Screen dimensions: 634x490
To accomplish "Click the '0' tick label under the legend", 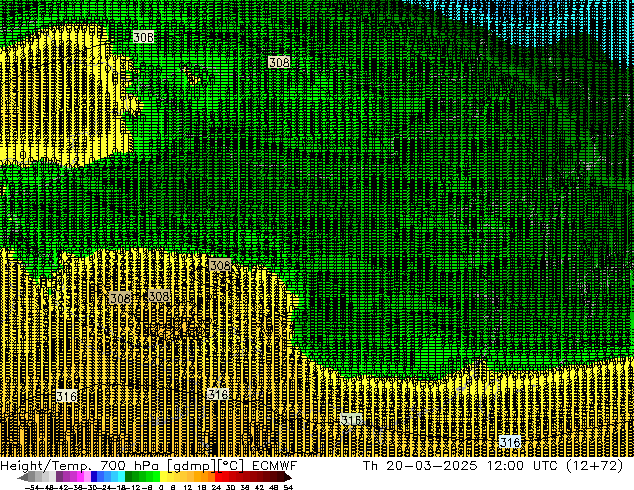I will (161, 487).
